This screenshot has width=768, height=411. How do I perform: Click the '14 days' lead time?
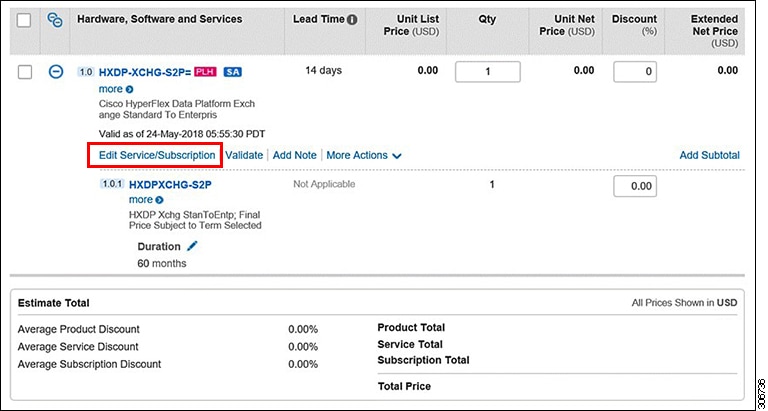tap(323, 71)
